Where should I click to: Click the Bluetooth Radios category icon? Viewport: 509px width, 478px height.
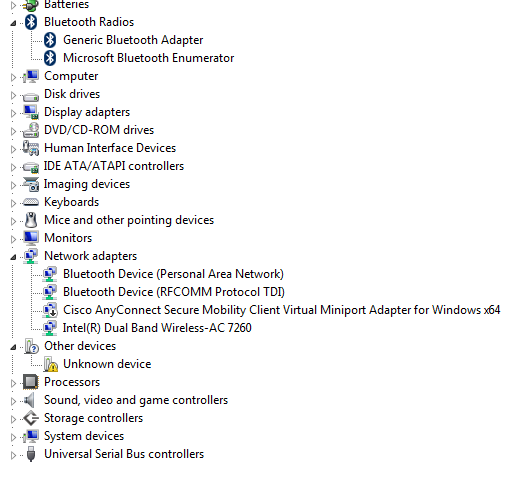(31, 22)
